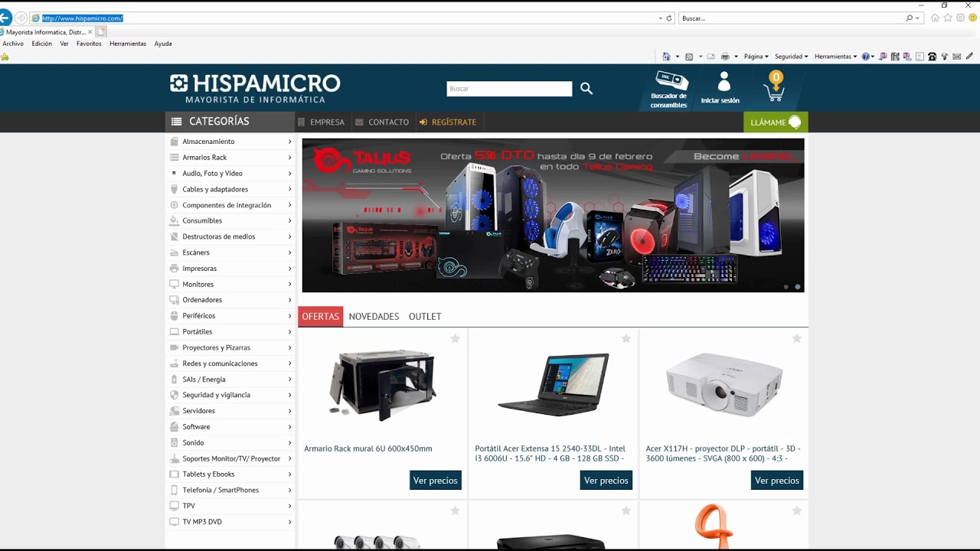Favorite star on Armario Rack mural product
This screenshot has height=551, width=980.
click(455, 338)
